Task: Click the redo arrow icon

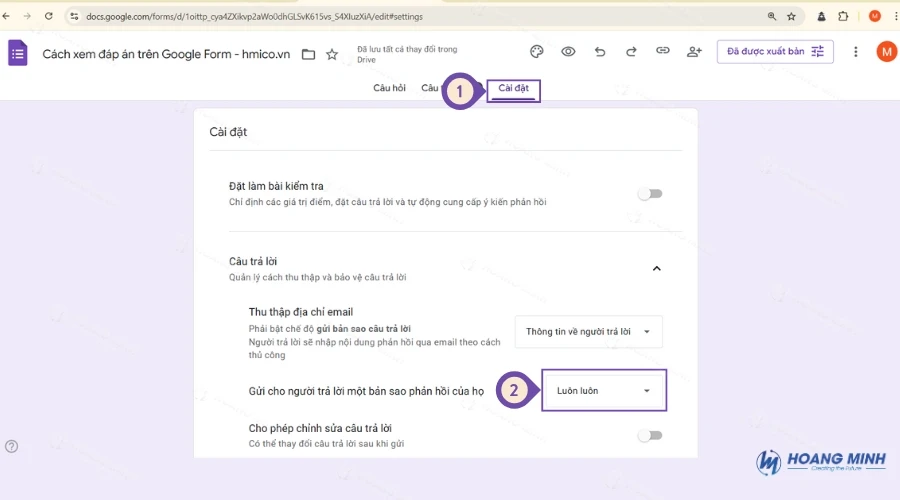Action: [631, 52]
